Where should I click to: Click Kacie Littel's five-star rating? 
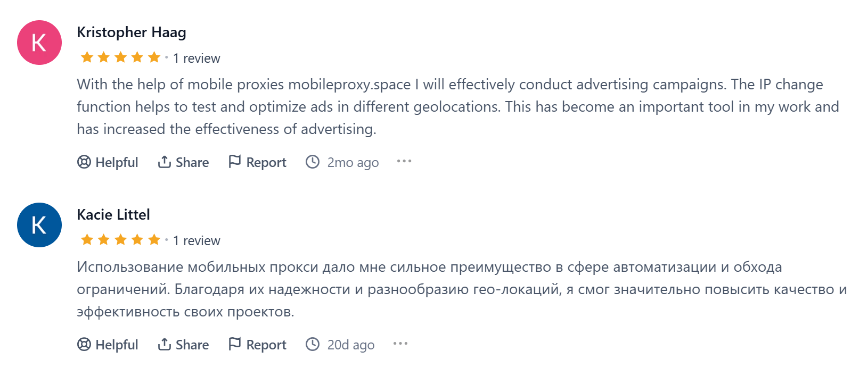tap(120, 240)
